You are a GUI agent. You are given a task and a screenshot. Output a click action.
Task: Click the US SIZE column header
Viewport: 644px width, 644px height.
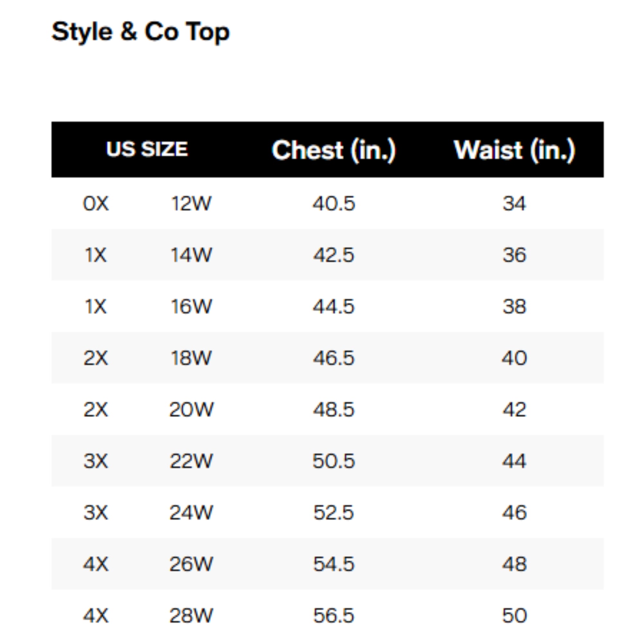point(147,149)
